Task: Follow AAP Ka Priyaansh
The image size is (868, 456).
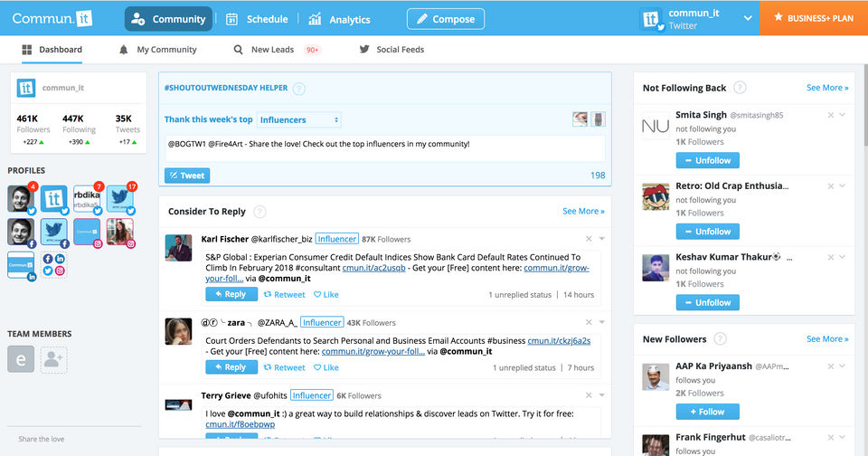Action: 707,412
